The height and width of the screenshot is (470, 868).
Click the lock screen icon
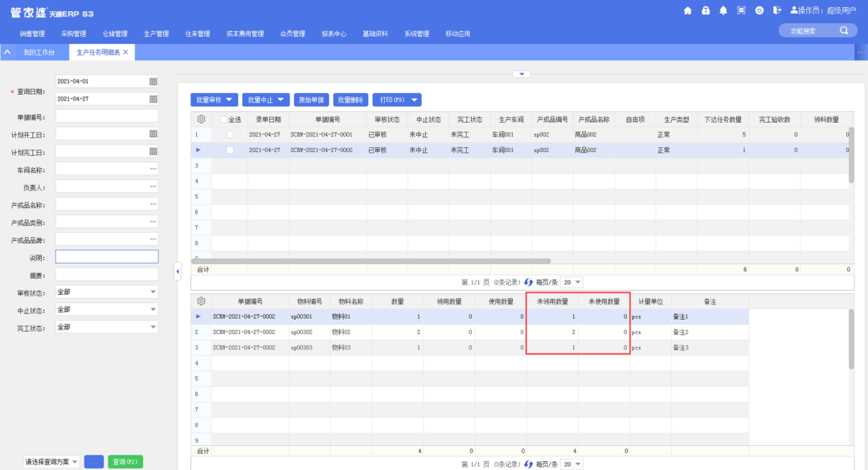[x=706, y=10]
